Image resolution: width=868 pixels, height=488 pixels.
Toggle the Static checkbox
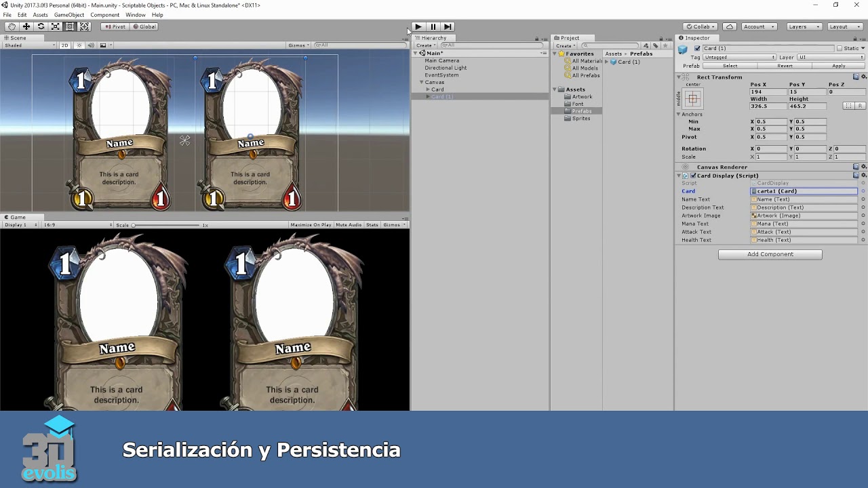point(839,49)
